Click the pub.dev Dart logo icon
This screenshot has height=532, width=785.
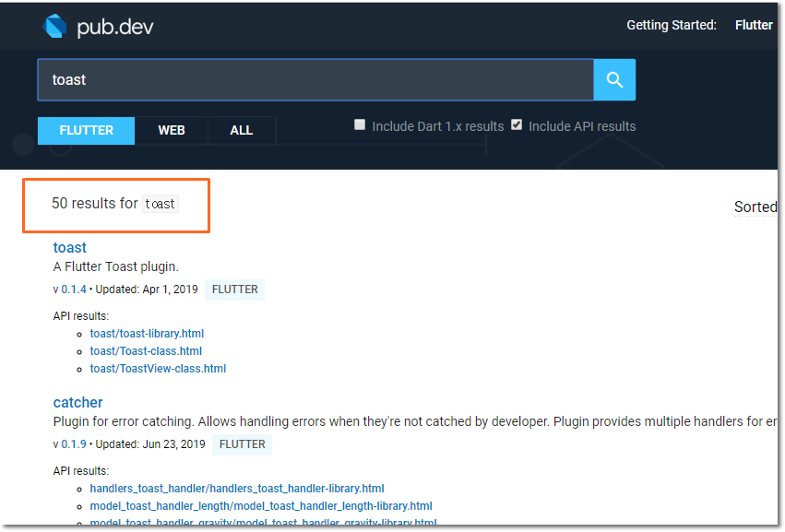pos(54,26)
